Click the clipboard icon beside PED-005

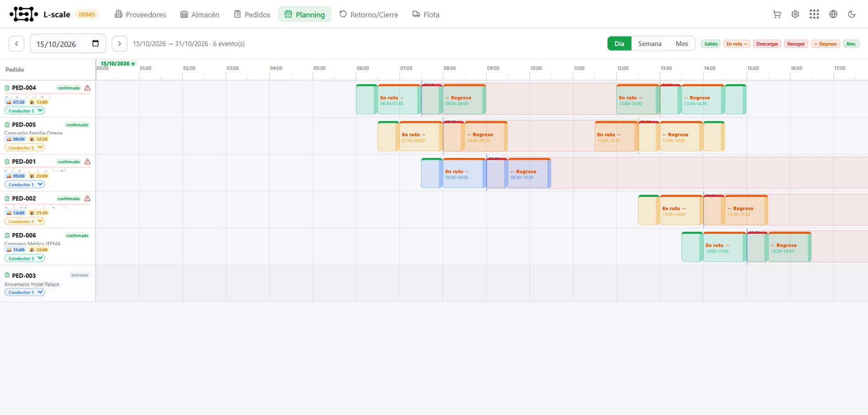[7, 125]
